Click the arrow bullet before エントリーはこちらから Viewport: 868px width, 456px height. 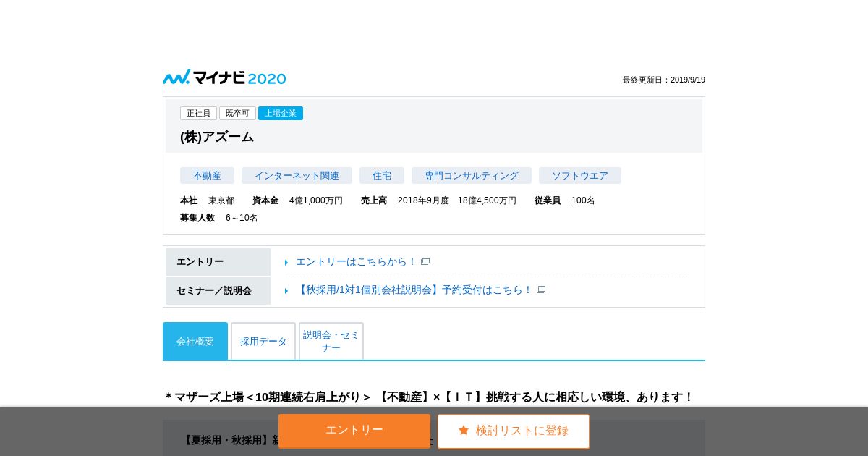pyautogui.click(x=286, y=262)
